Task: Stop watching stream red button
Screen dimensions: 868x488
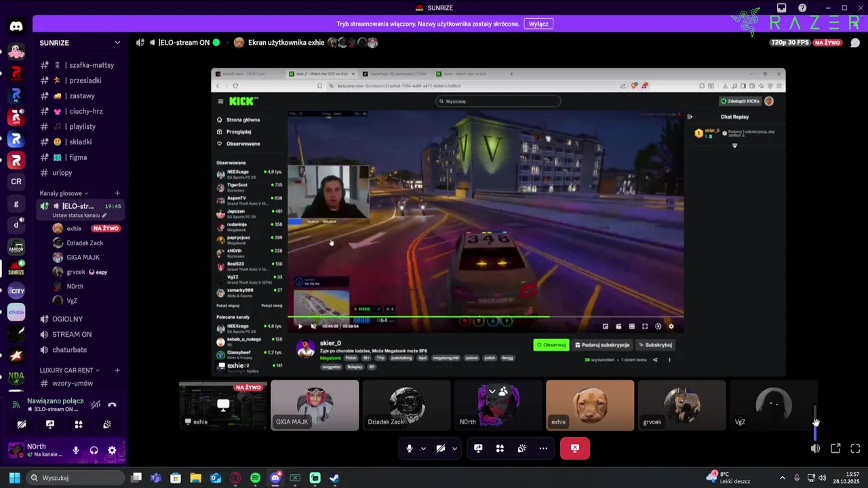Action: [575, 448]
